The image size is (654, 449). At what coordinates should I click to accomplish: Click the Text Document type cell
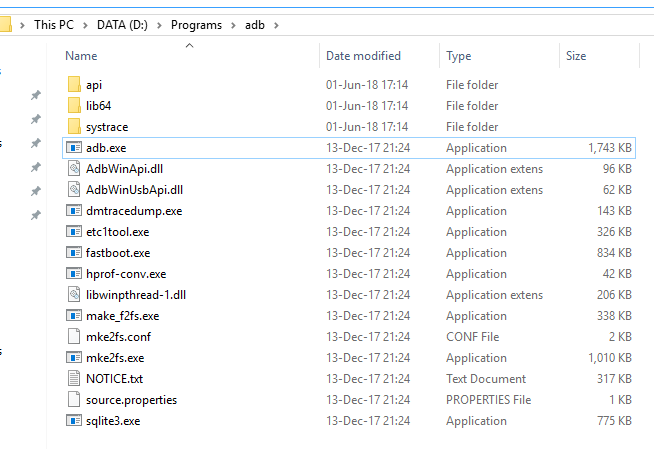click(486, 379)
